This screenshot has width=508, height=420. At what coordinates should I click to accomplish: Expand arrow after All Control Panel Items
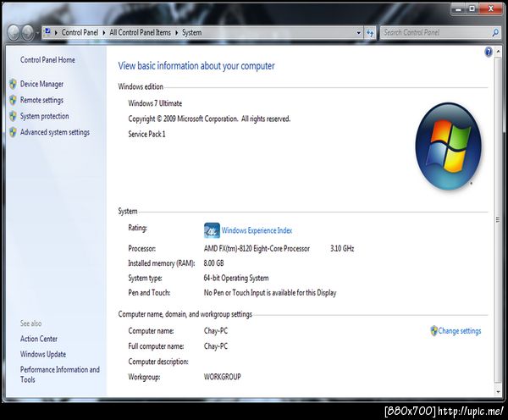click(177, 33)
